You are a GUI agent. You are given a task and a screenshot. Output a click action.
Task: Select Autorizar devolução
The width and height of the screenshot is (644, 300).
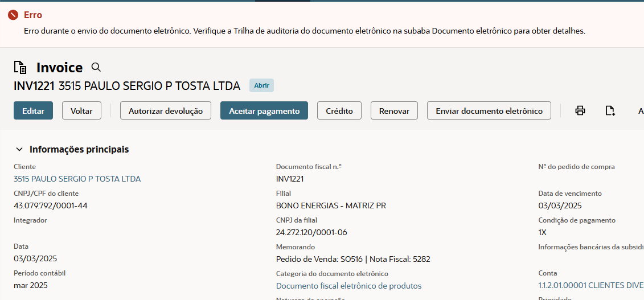(166, 111)
